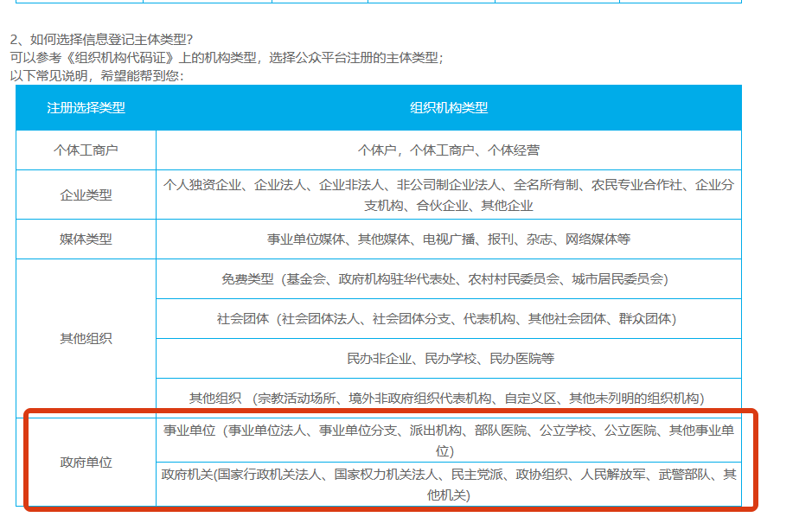812x517 pixels.
Task: Click the '其他组织（宗教活动场所…' row
Action: (x=449, y=398)
